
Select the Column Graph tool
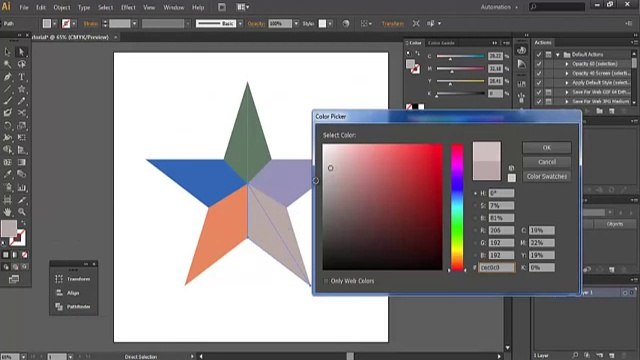click(x=22, y=187)
